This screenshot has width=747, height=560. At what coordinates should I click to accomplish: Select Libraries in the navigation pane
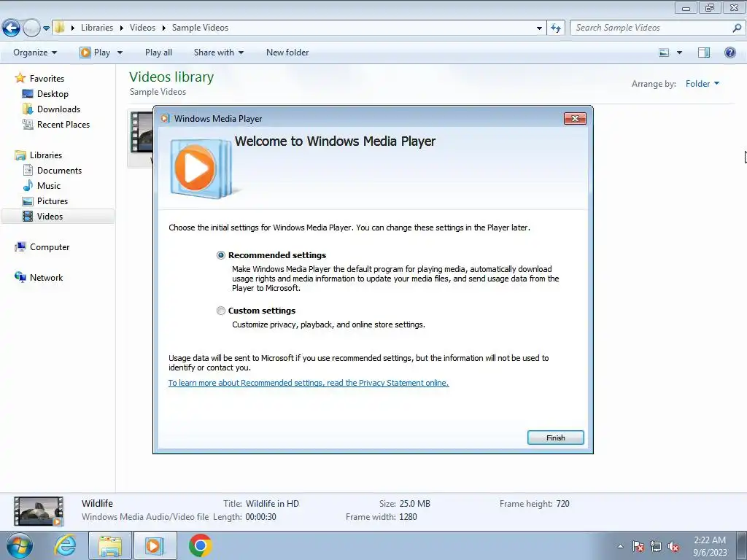pos(46,155)
